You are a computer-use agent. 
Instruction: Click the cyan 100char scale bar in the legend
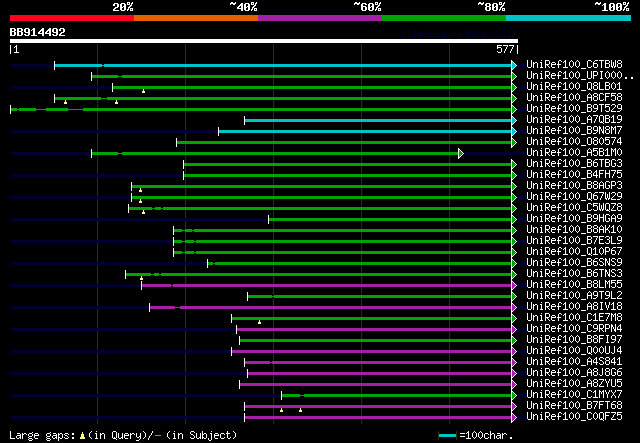pyautogui.click(x=447, y=436)
